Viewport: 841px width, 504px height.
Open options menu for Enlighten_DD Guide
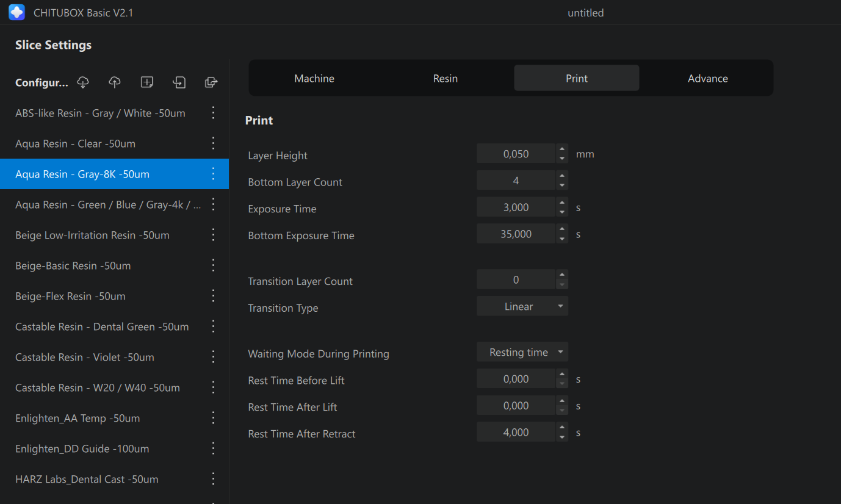click(x=213, y=448)
